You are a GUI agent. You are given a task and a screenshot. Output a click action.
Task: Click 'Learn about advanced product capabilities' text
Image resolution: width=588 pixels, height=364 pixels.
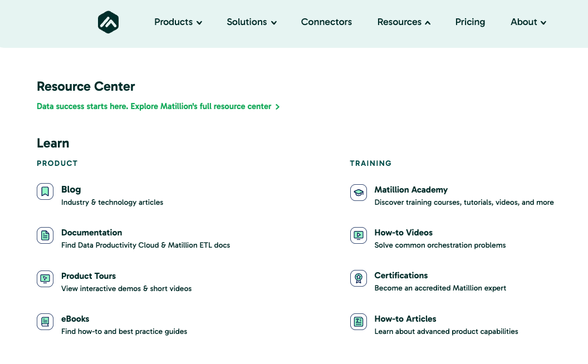(x=446, y=332)
